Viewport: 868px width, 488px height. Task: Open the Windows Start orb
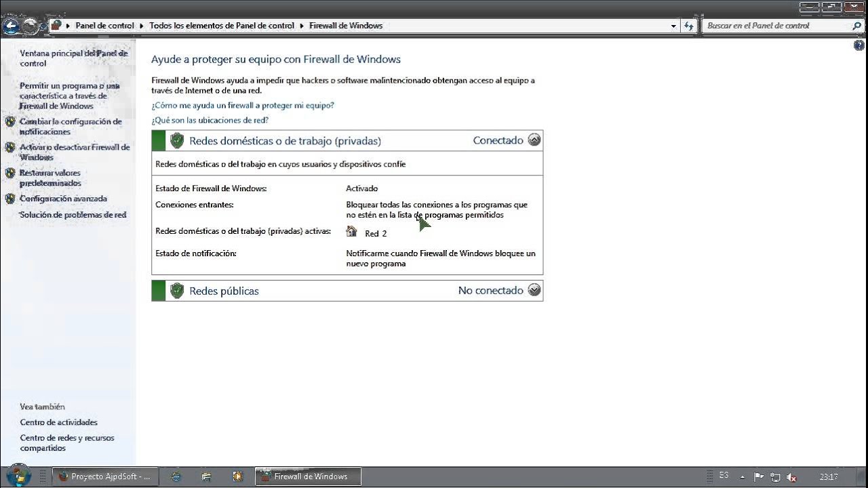click(x=19, y=476)
